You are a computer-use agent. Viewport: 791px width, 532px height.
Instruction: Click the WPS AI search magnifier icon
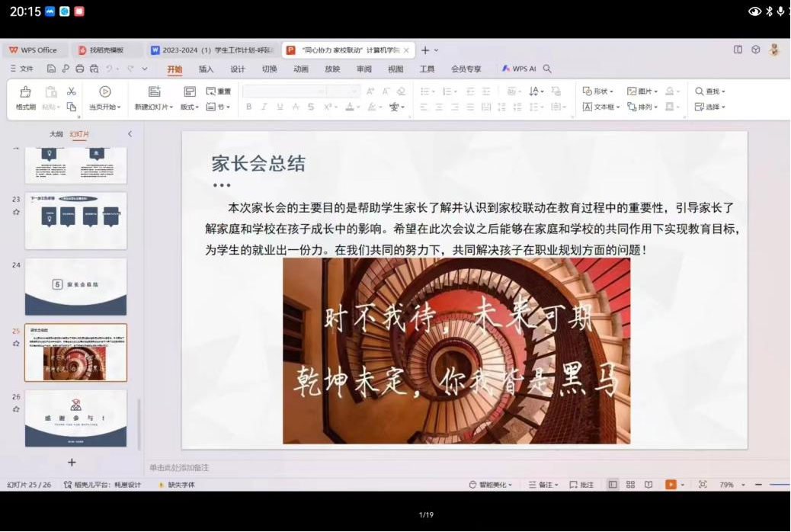coord(547,69)
